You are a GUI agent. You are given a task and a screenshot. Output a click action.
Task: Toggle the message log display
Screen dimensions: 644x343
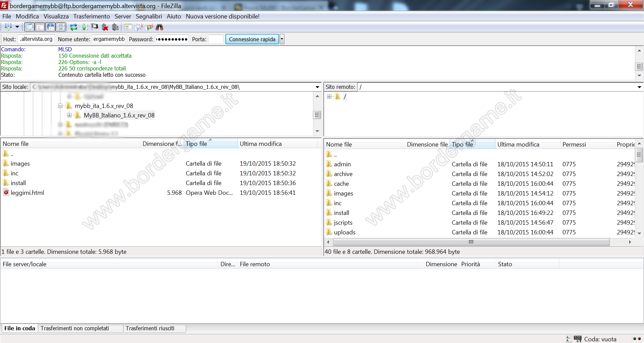click(x=30, y=27)
